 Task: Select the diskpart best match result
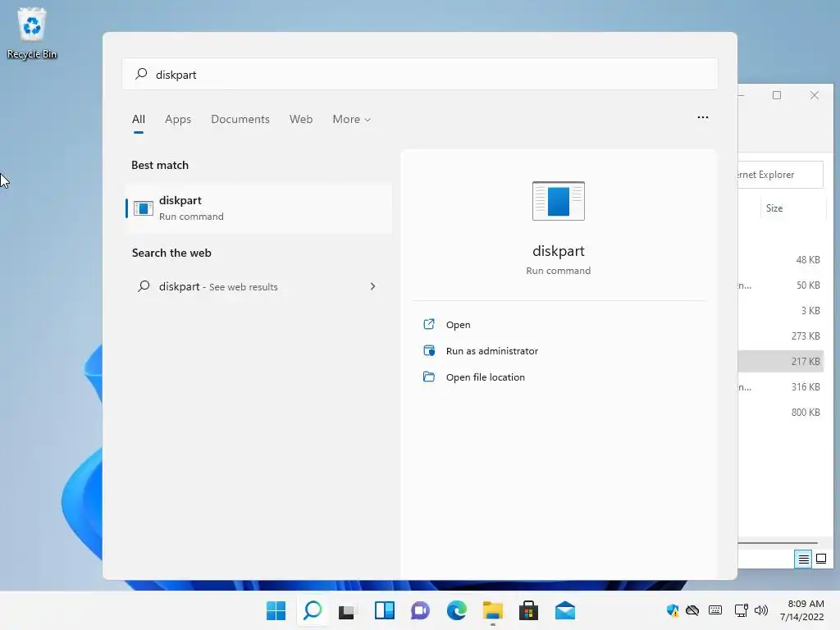[x=258, y=208]
